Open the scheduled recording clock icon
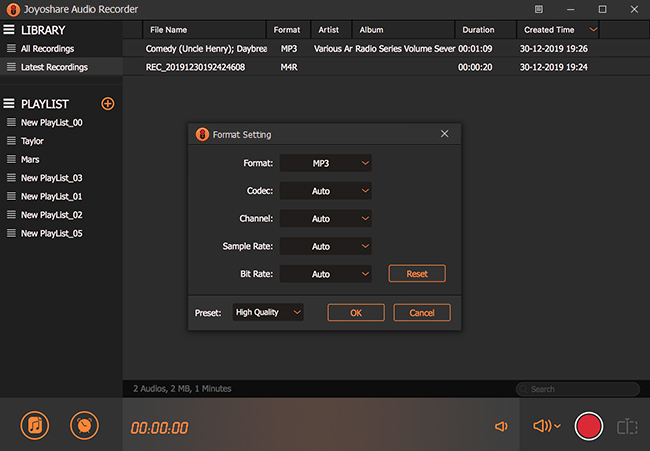The width and height of the screenshot is (650, 451). click(x=85, y=425)
